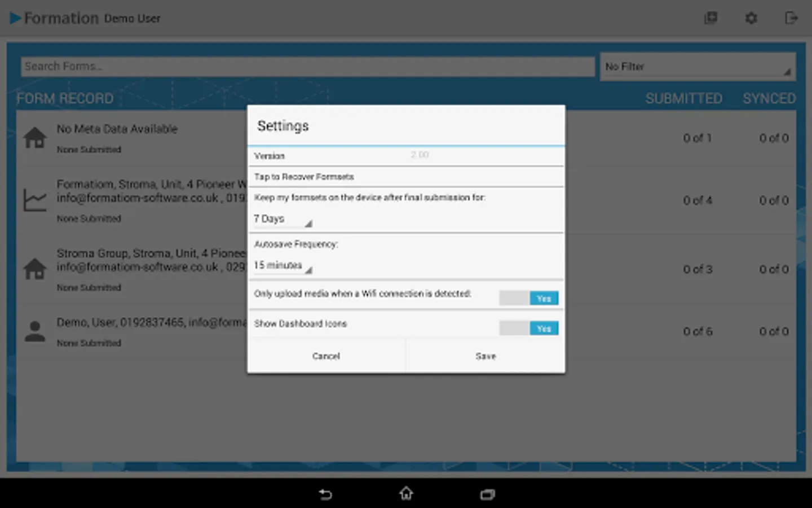812x508 pixels.
Task: Click the SUBMITTED column header
Action: 683,99
